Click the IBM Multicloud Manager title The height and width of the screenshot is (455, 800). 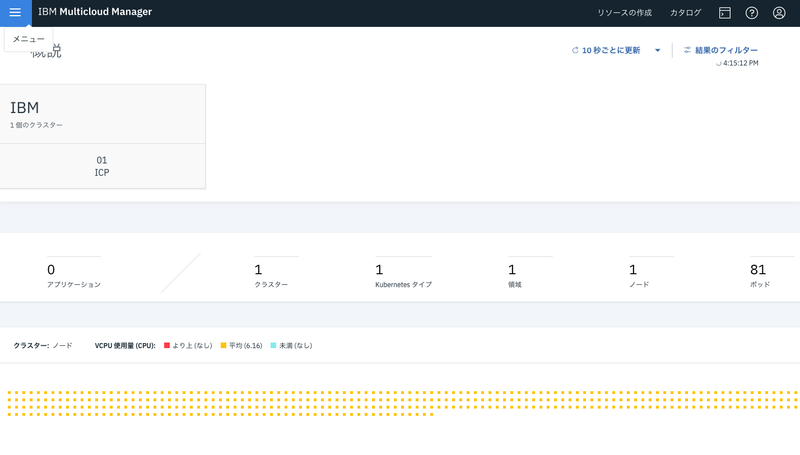(x=95, y=12)
